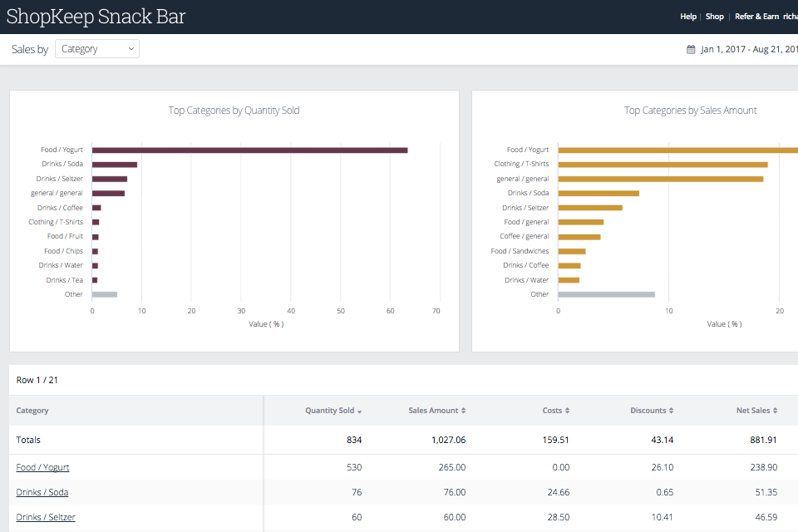
Task: Open the Drinks / Seltzer category details
Action: click(43, 517)
